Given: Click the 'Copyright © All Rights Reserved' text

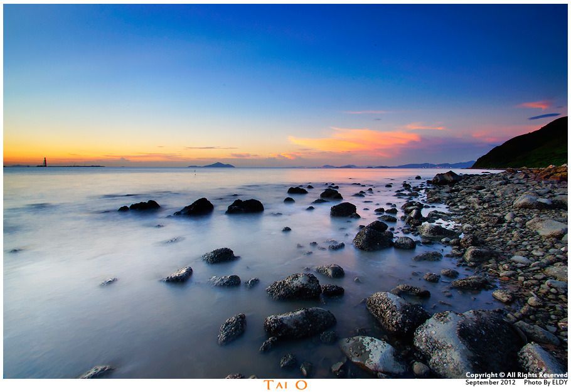Looking at the screenshot, I should [516, 375].
